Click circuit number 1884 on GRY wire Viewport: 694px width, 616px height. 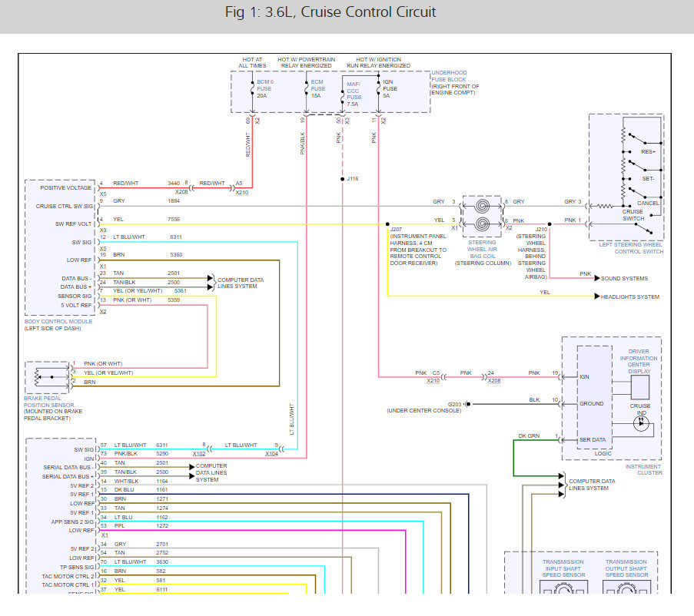coord(174,200)
